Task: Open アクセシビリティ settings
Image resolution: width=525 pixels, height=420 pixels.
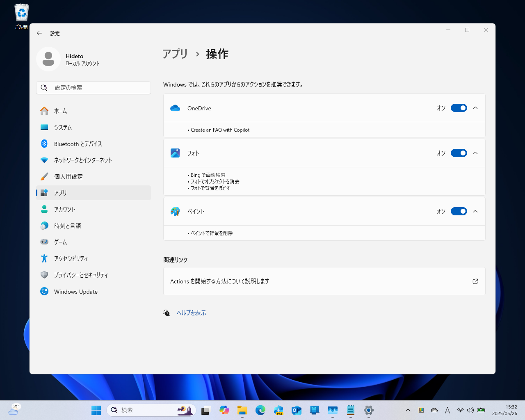Action: (x=94, y=258)
